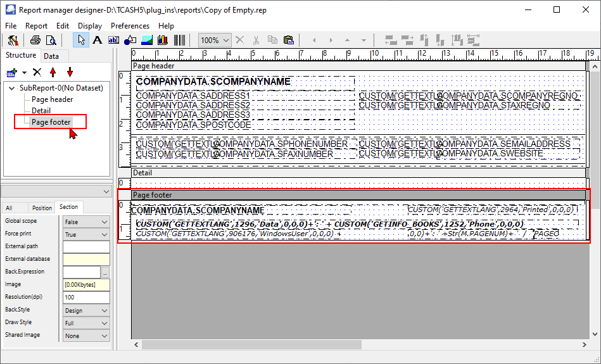Viewport: 601px width, 364px height.
Task: Choose the image insert tool
Action: [147, 40]
